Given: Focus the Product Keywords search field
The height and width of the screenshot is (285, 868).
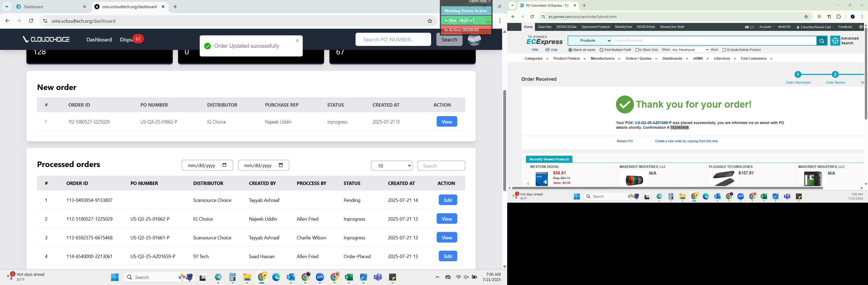Looking at the screenshot, I should point(714,41).
